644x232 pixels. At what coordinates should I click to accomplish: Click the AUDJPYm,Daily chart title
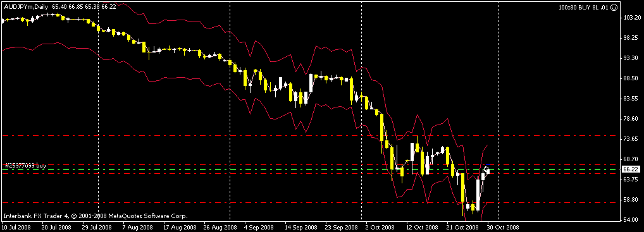[x=26, y=7]
